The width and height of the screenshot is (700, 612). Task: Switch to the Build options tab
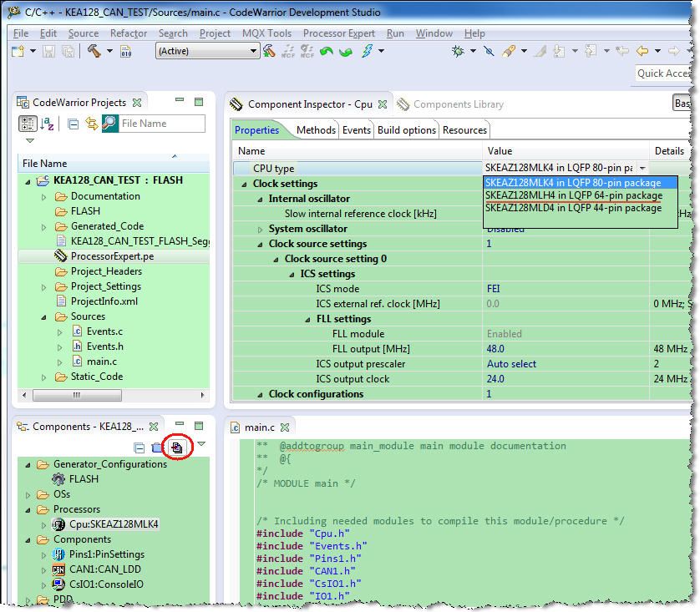coord(406,130)
